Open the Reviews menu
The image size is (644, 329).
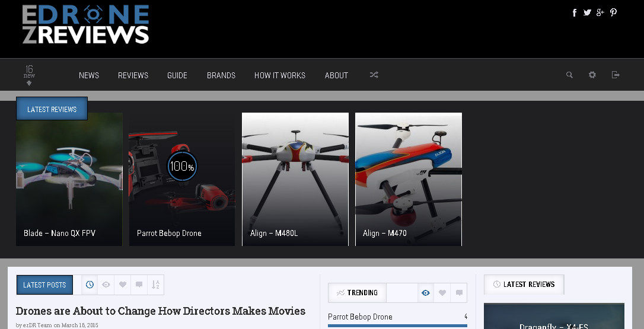coord(133,75)
